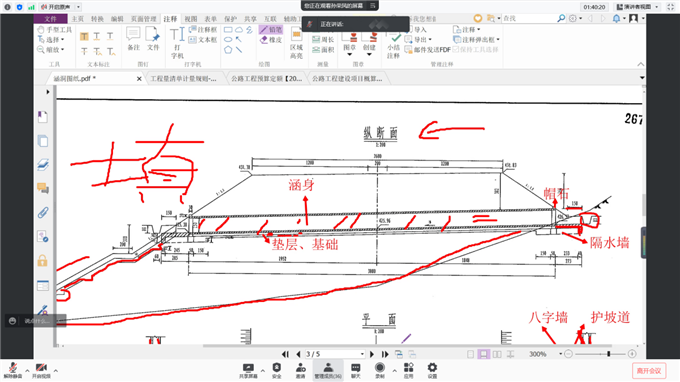Unmute the microphone with 解除静音

(x=13, y=371)
